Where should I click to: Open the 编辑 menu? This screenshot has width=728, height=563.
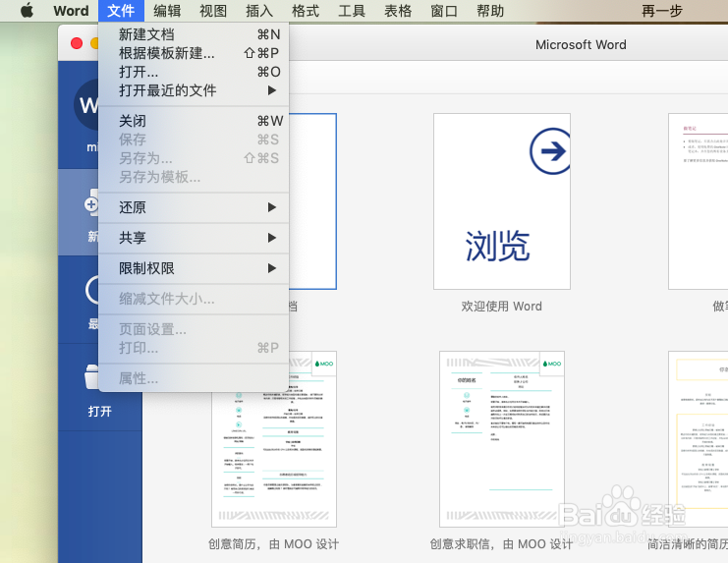coord(167,11)
